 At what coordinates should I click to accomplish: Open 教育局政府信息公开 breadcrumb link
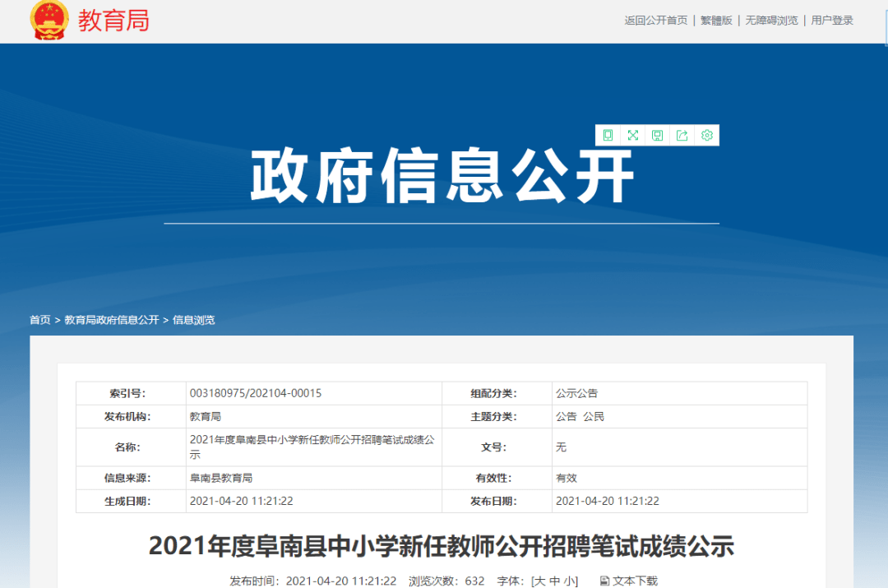click(x=112, y=320)
